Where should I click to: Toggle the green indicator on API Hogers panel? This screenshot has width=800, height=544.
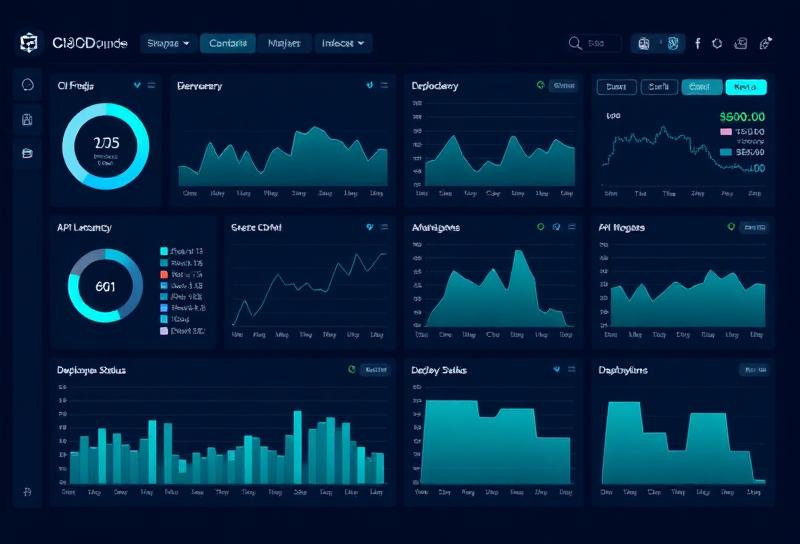(732, 227)
